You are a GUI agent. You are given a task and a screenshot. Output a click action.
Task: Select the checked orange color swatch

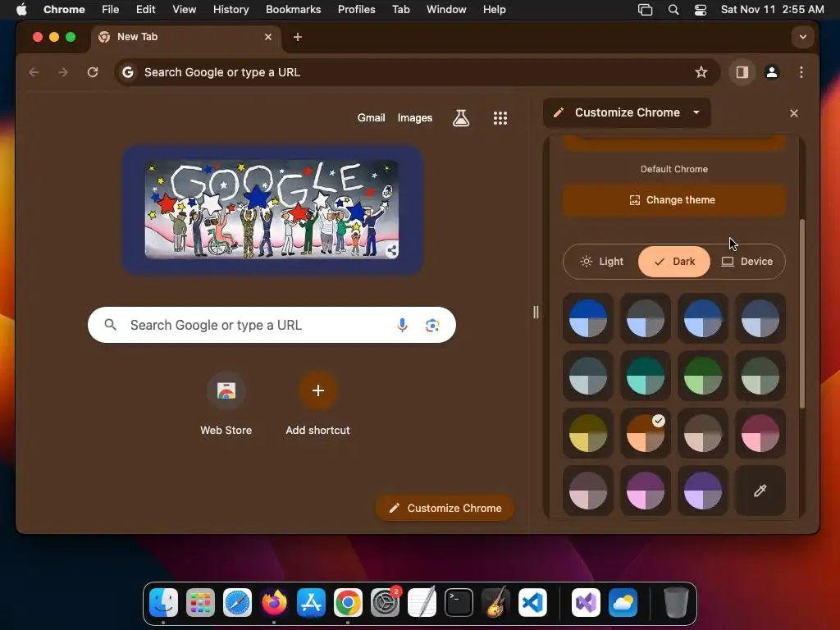click(x=645, y=433)
